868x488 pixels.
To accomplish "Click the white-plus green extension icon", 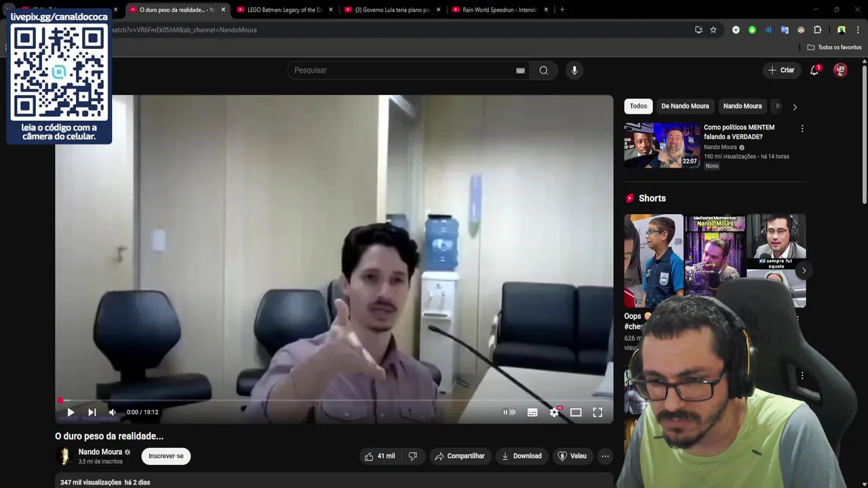I will coord(736,30).
